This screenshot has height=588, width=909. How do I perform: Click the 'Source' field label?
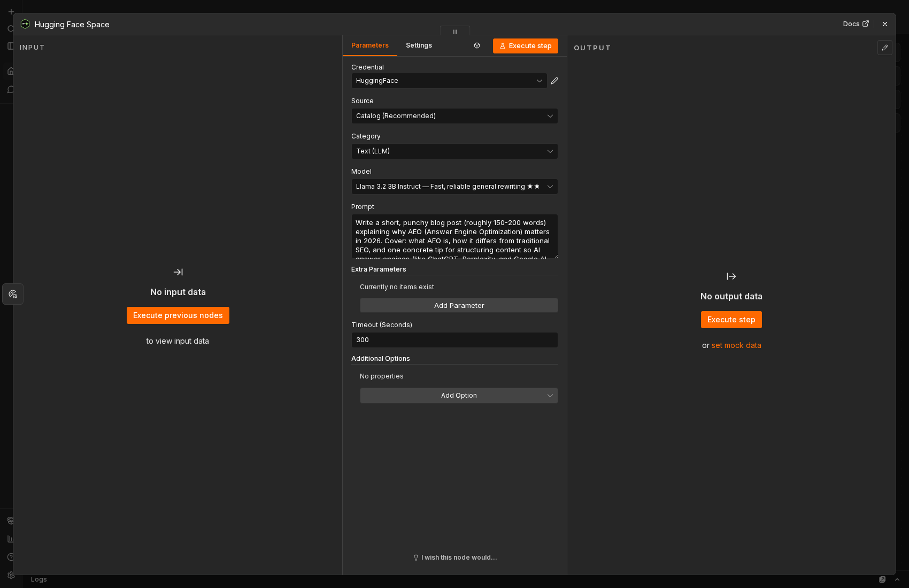tap(363, 101)
